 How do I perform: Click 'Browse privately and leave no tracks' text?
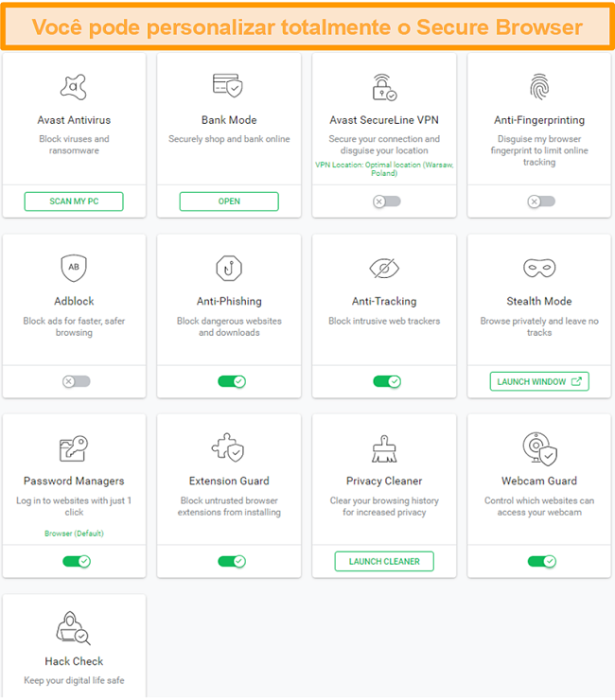[539, 326]
